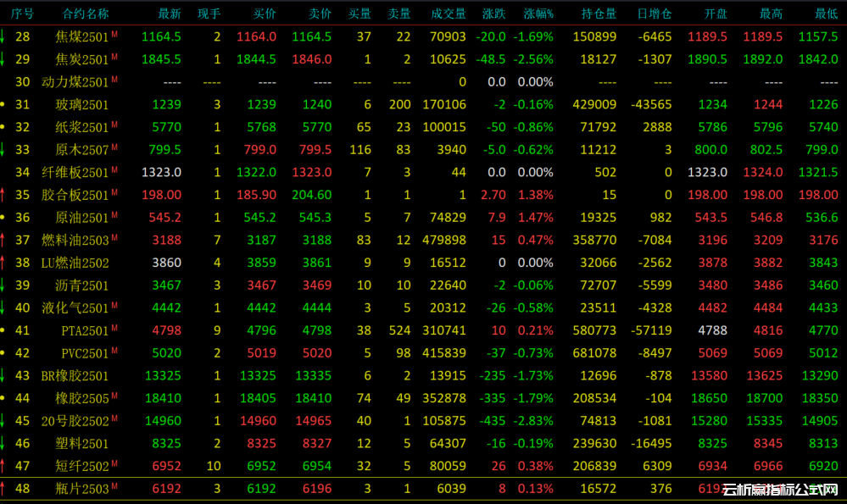Click current lot 10 in 短纤2502 row
847x504 pixels.
(214, 466)
